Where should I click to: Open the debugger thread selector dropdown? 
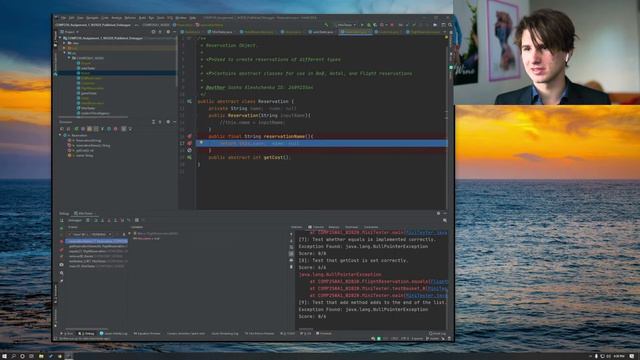click(x=90, y=234)
